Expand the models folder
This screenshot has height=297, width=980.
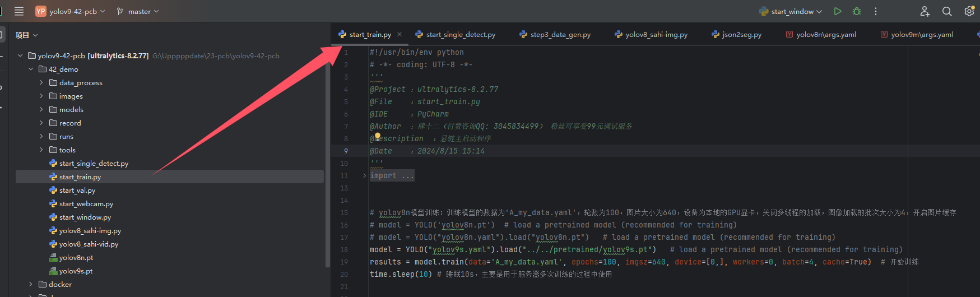(x=41, y=109)
